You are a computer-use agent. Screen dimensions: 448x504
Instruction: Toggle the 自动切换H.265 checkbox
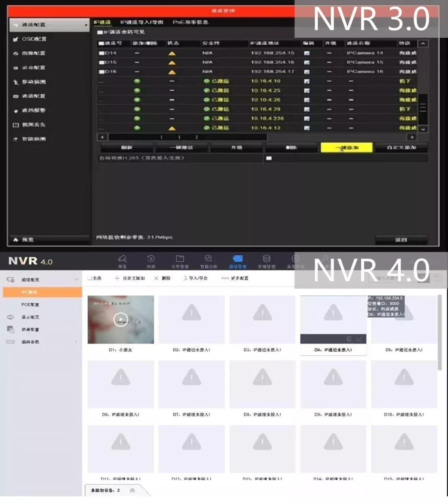pyautogui.click(x=269, y=158)
